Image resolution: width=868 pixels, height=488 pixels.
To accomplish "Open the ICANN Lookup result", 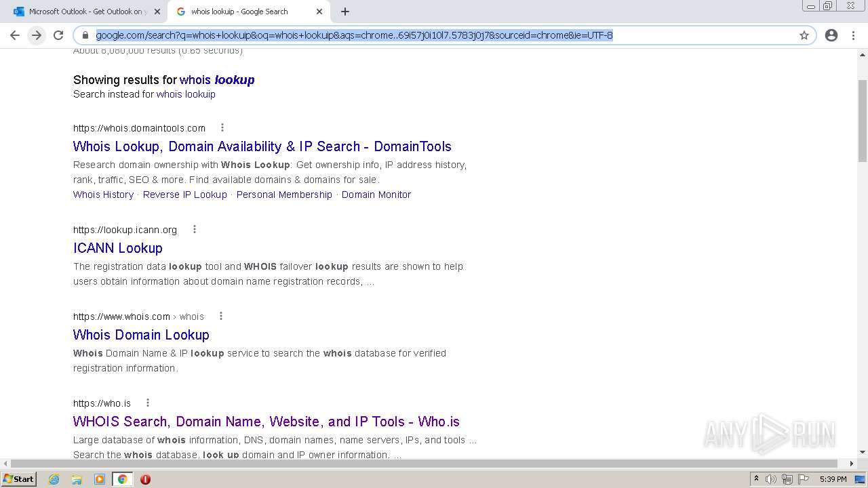I will 118,248.
